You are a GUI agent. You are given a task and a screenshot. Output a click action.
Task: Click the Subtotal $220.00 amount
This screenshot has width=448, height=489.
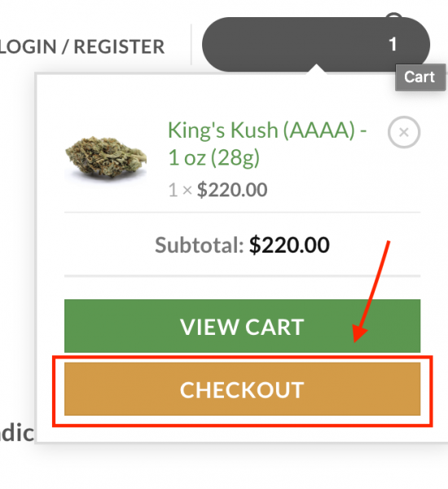(x=289, y=245)
